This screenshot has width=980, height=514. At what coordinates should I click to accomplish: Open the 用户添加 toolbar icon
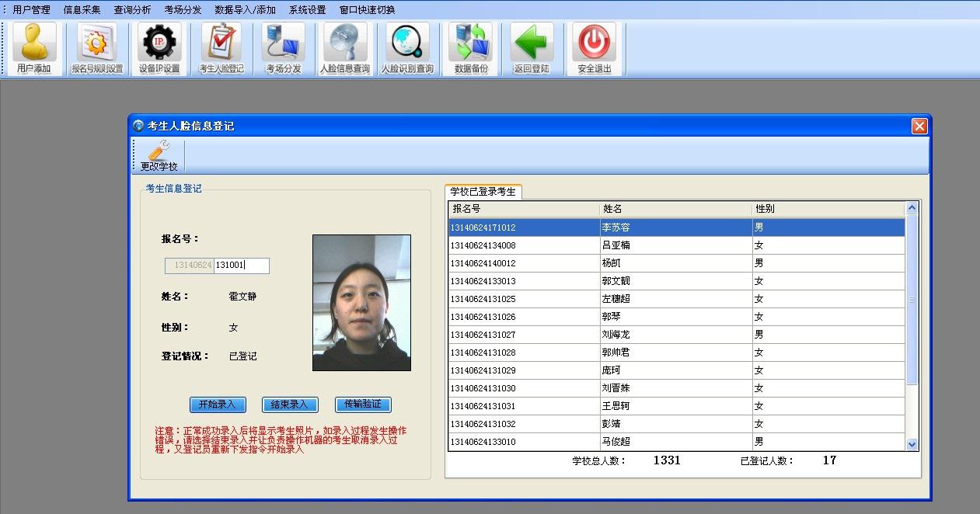point(34,48)
